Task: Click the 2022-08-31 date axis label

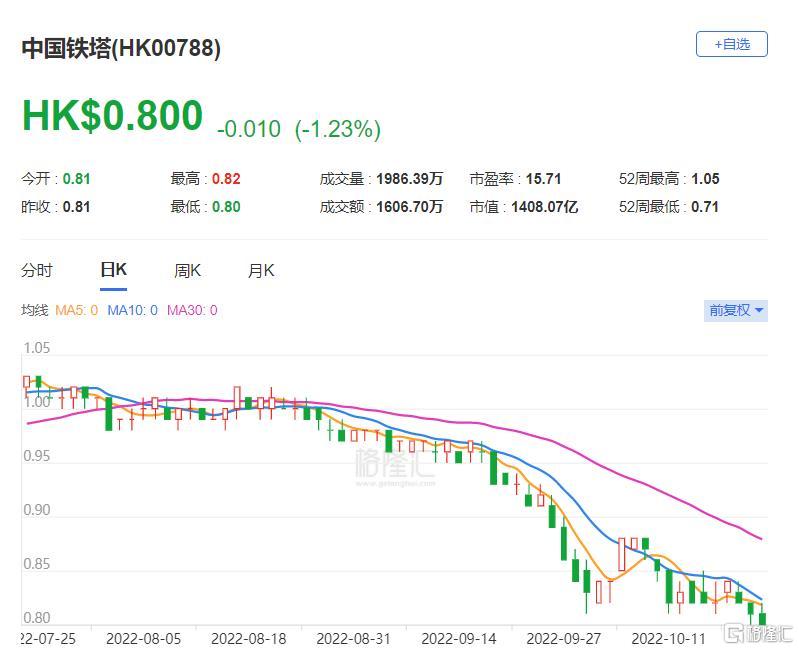Action: pos(354,638)
